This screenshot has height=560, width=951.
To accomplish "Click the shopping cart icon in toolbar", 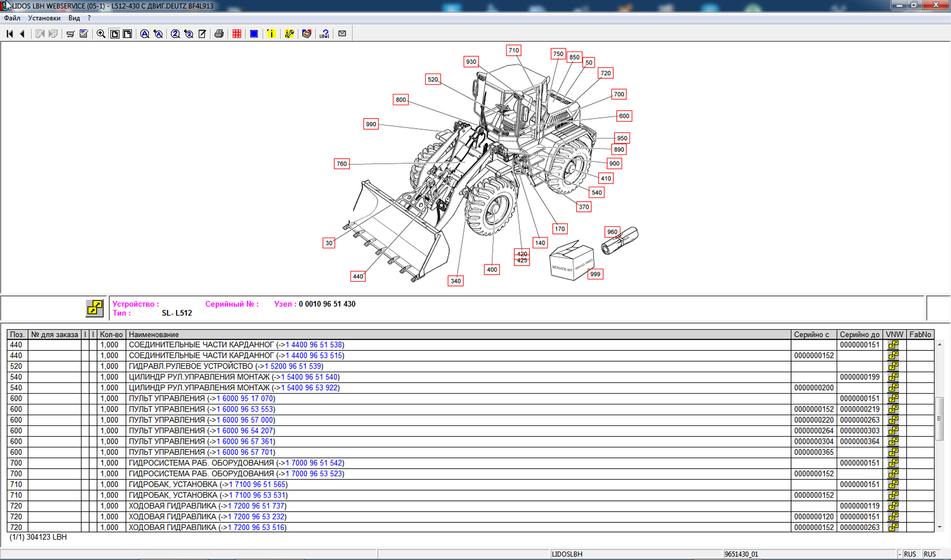I will coord(70,34).
